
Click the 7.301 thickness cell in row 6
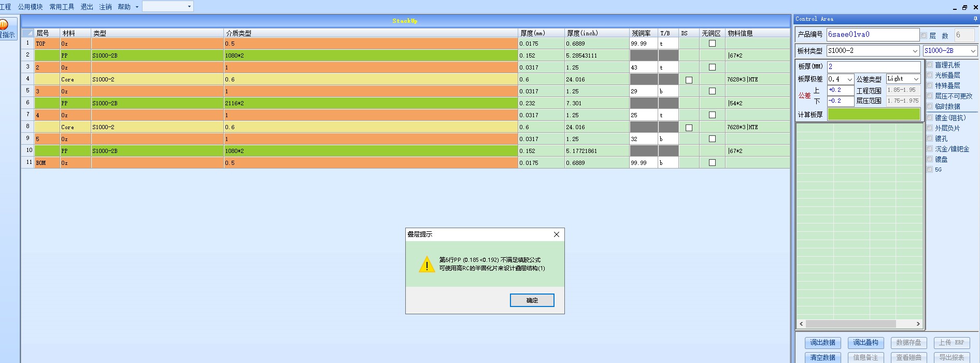point(596,103)
